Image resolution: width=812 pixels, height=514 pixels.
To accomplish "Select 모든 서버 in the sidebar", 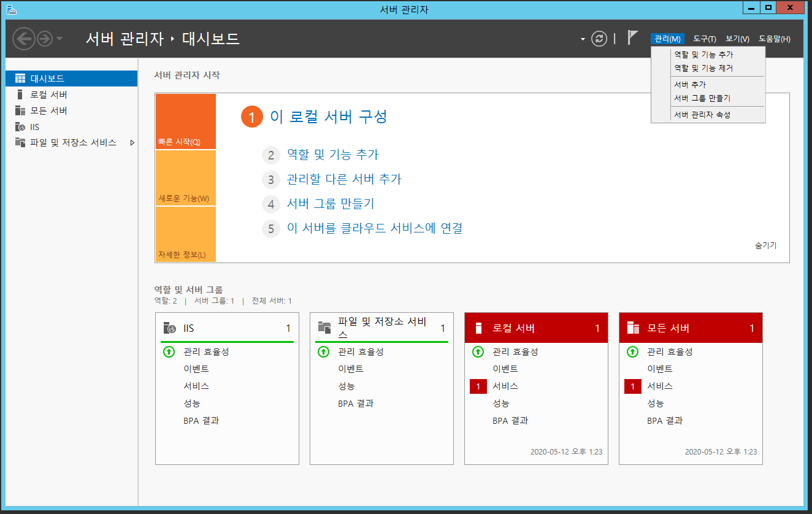I will (x=71, y=110).
